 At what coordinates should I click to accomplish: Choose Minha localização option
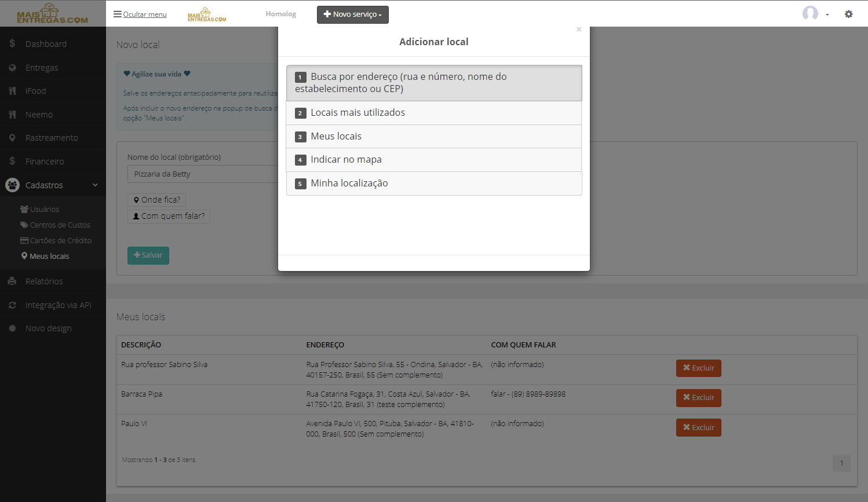pos(434,184)
